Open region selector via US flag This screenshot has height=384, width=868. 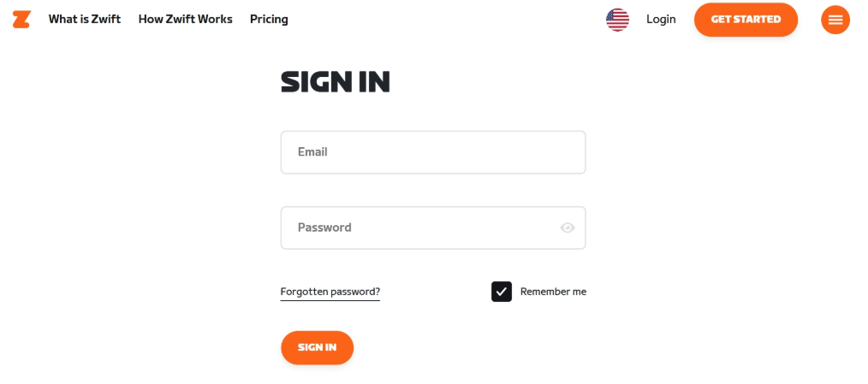pos(617,20)
